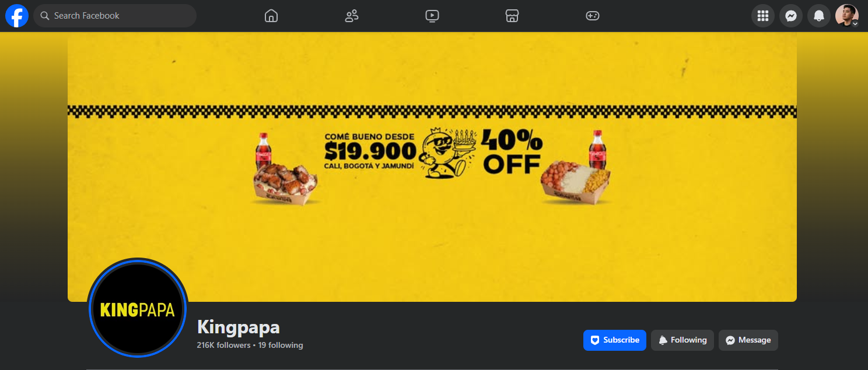
Task: View the yellow cover photo
Action: [432, 167]
